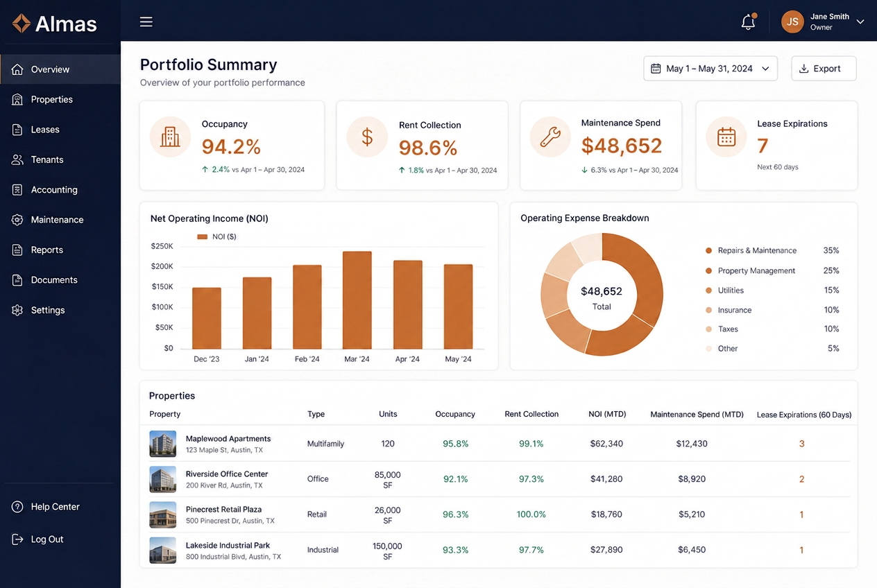Click the download icon on Export
This screenshot has width=877, height=588.
click(x=804, y=69)
